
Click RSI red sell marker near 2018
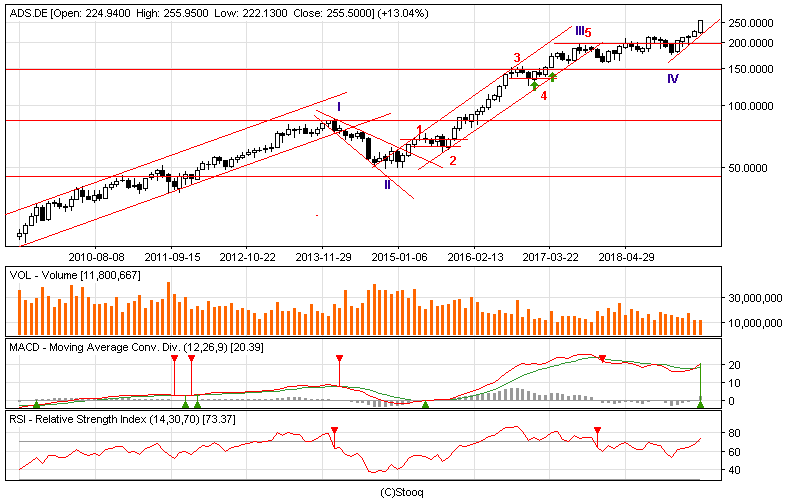click(597, 431)
